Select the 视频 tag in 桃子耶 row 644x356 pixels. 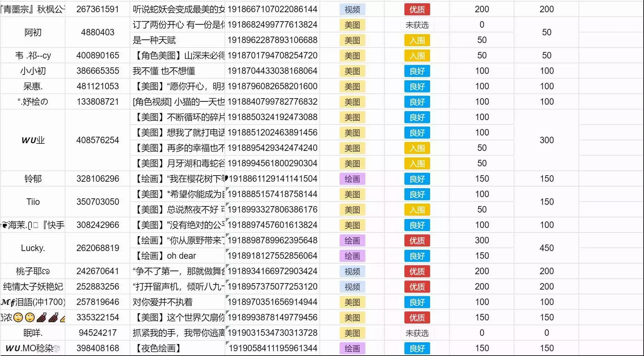[352, 271]
